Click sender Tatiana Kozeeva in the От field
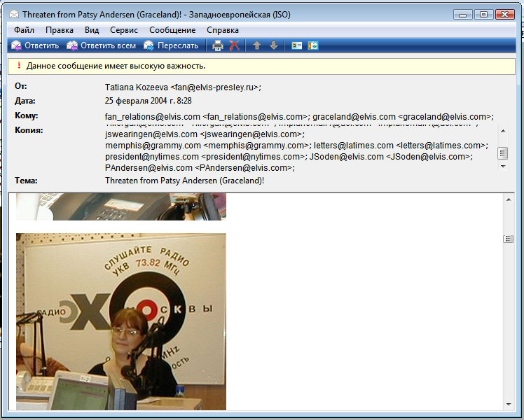Screen dimensions: 524x420 point(183,87)
